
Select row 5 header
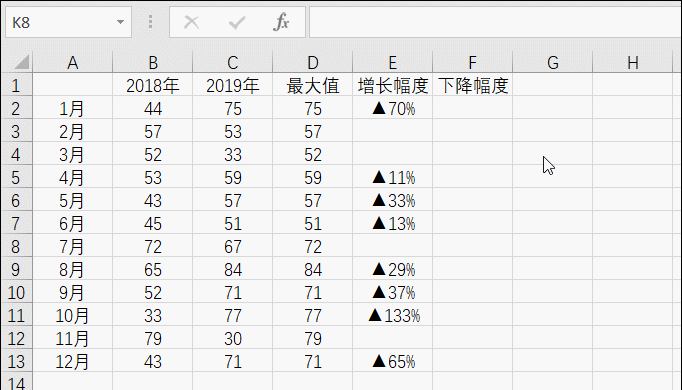pos(16,177)
